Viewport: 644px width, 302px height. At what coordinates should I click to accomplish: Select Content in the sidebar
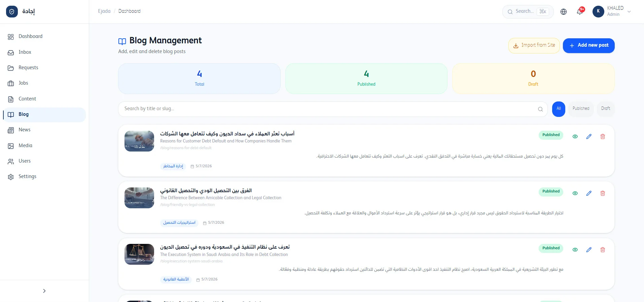[44, 99]
